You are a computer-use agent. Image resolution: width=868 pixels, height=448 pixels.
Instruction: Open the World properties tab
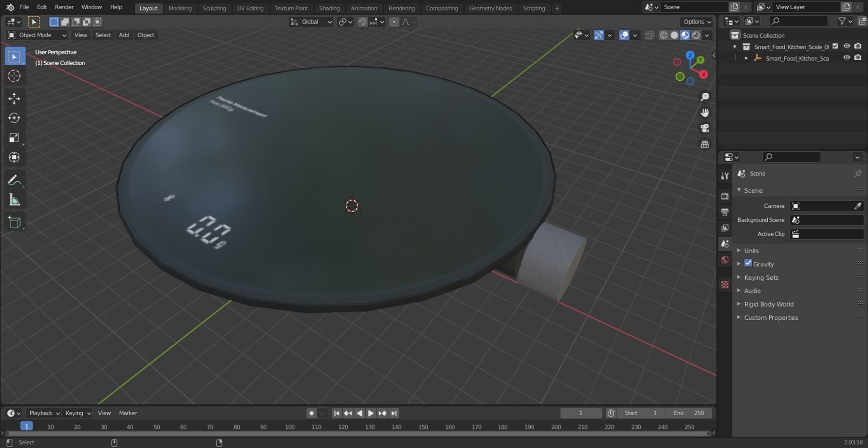point(725,260)
